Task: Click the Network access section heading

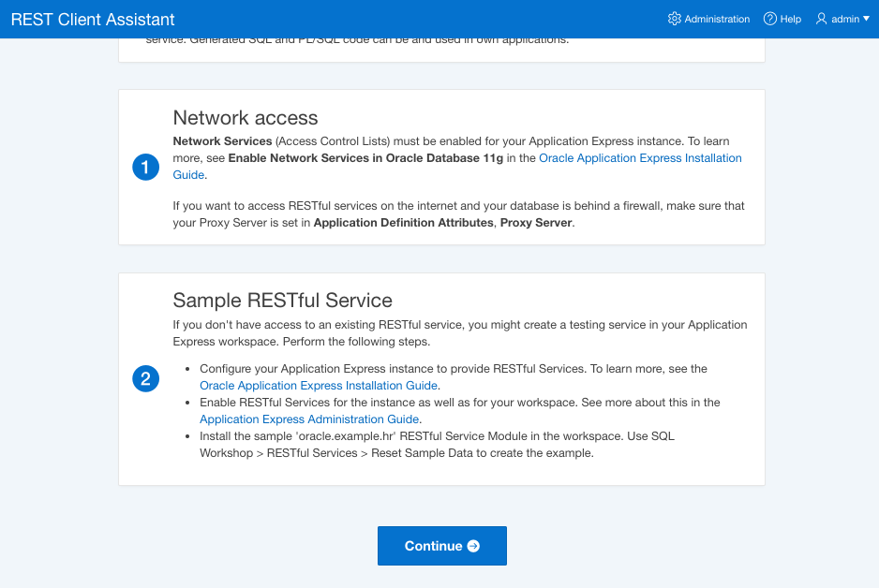Action: tap(246, 118)
